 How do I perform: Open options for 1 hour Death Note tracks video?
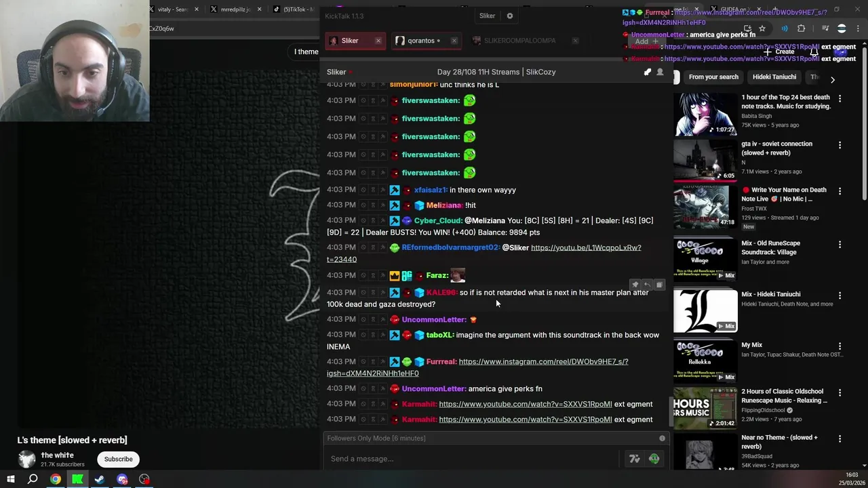click(x=840, y=99)
